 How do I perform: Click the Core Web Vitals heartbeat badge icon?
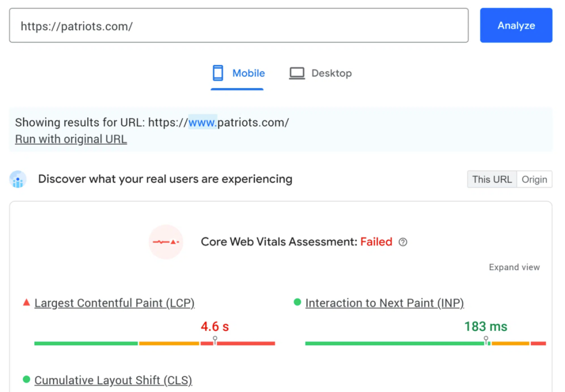166,241
